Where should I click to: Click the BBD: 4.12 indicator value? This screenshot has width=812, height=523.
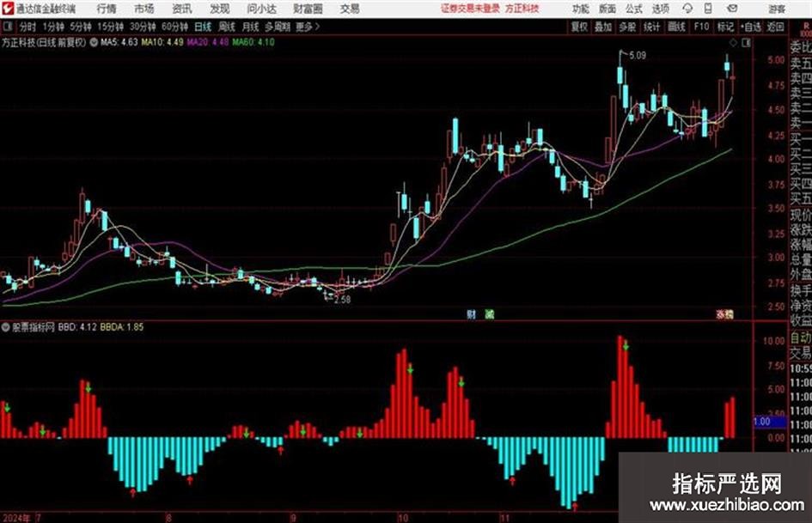pyautogui.click(x=77, y=327)
